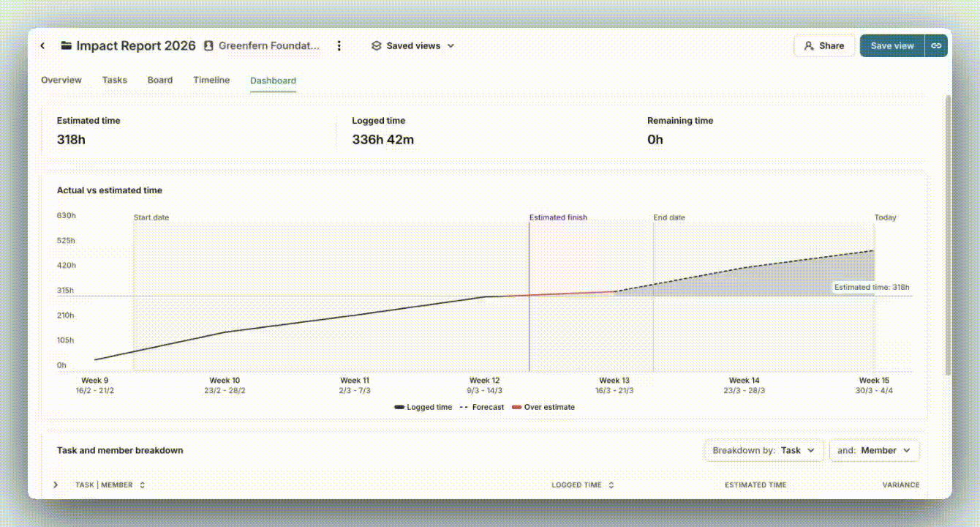Viewport: 980px width, 527px height.
Task: Expand all rows chevron in table header
Action: coord(56,485)
